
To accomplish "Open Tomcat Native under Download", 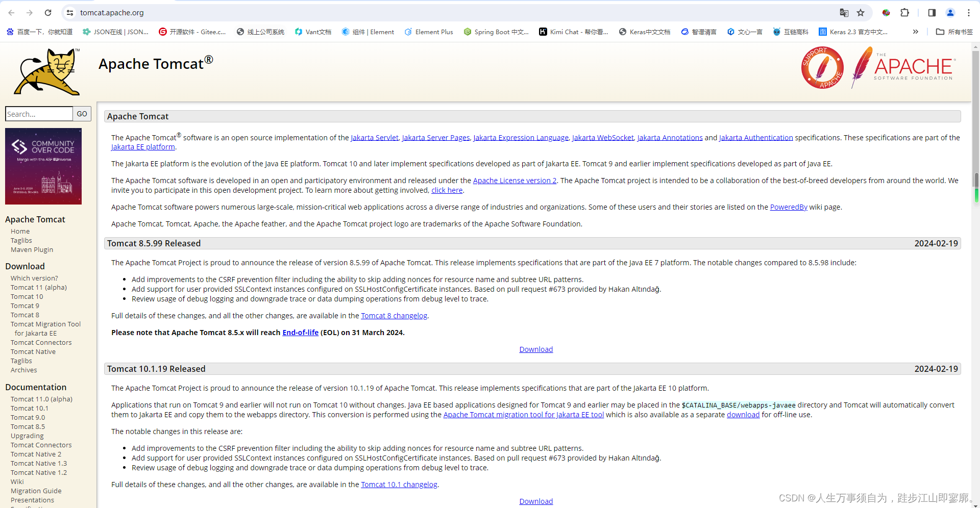I will click(33, 351).
